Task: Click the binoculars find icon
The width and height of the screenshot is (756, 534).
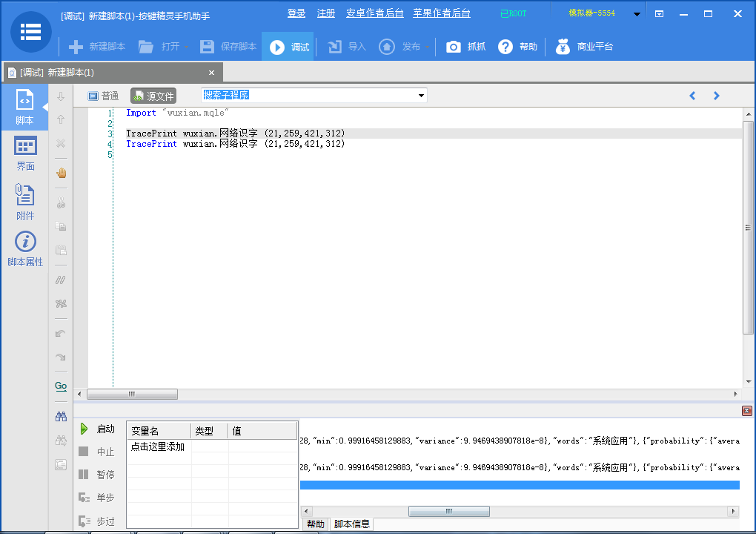Action: pyautogui.click(x=61, y=416)
